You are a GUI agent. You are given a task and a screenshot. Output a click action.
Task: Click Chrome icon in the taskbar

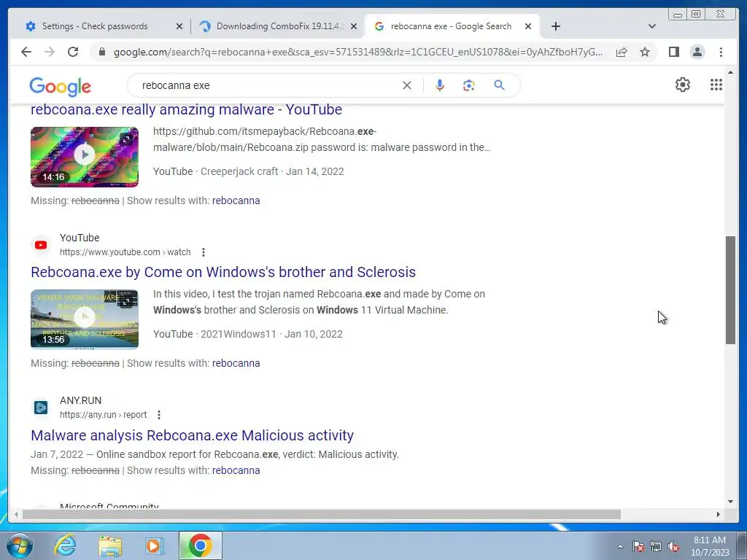[201, 545]
